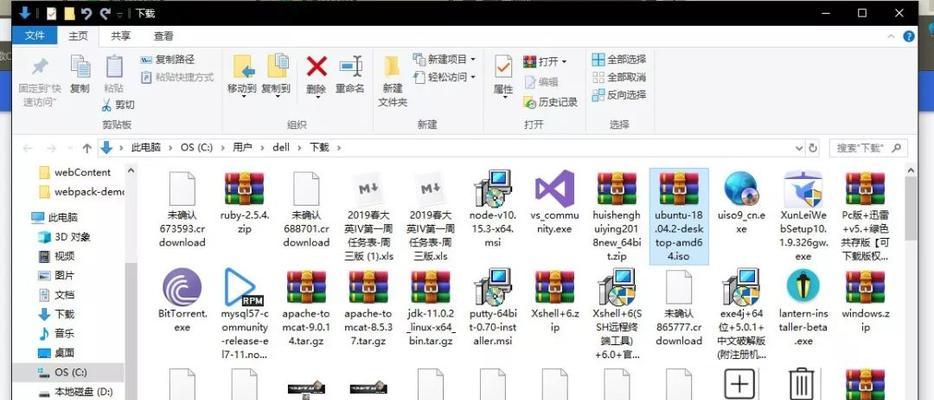Click Invert selection (反向选择)
This screenshot has height=400, width=934.
619,95
